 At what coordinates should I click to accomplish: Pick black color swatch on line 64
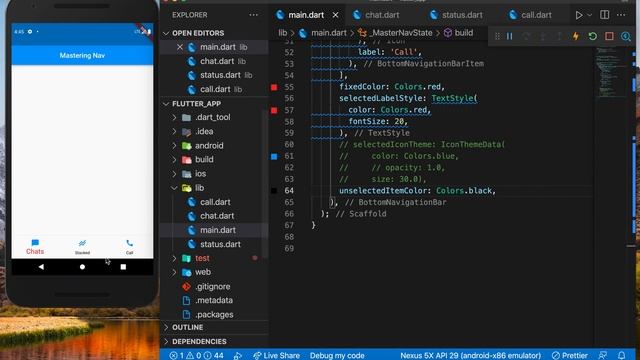tap(274, 191)
